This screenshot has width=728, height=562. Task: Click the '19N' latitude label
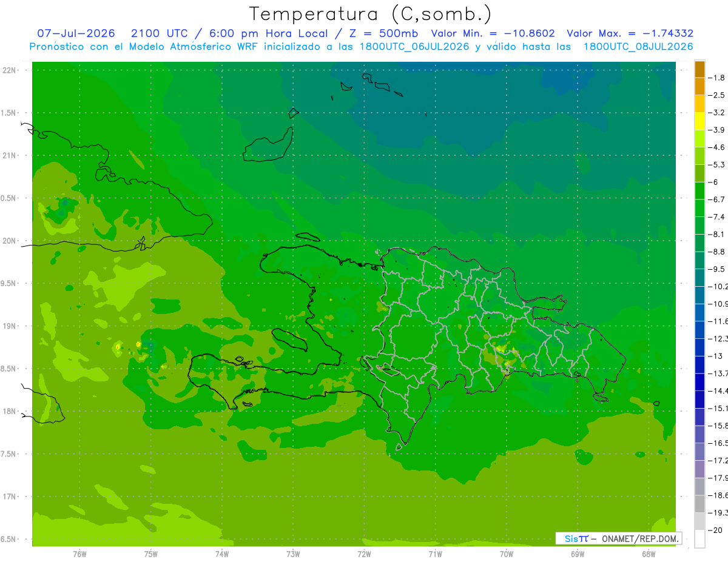point(9,326)
